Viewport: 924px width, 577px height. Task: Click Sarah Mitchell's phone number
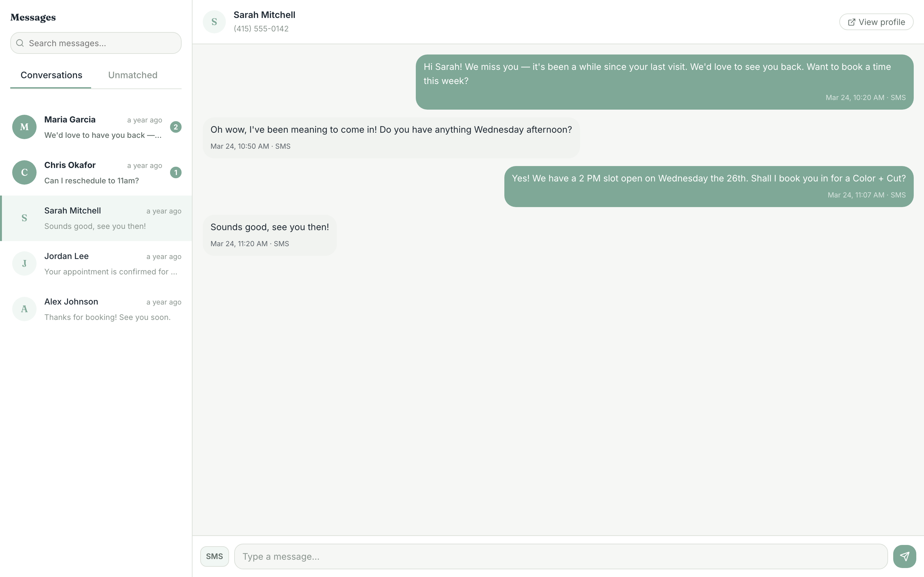(x=261, y=28)
